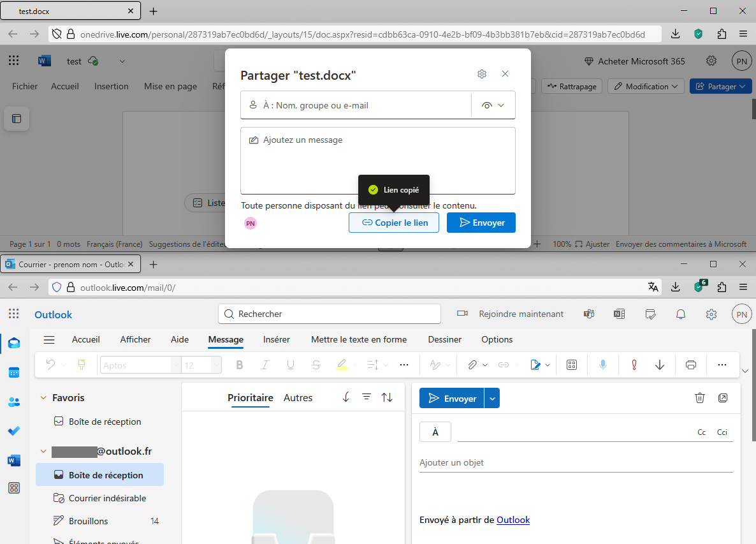The image size is (756, 544).
Task: Click Ajuster in Word status bar
Action: click(x=593, y=244)
